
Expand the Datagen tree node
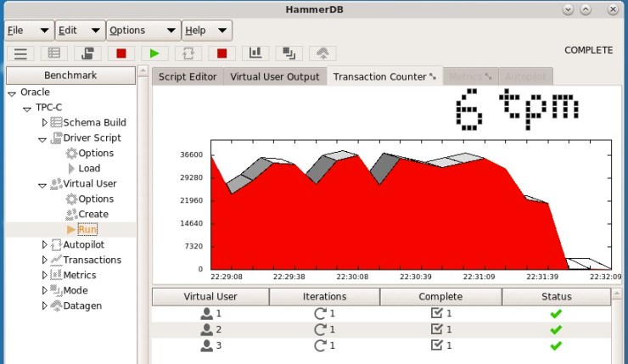(44, 305)
